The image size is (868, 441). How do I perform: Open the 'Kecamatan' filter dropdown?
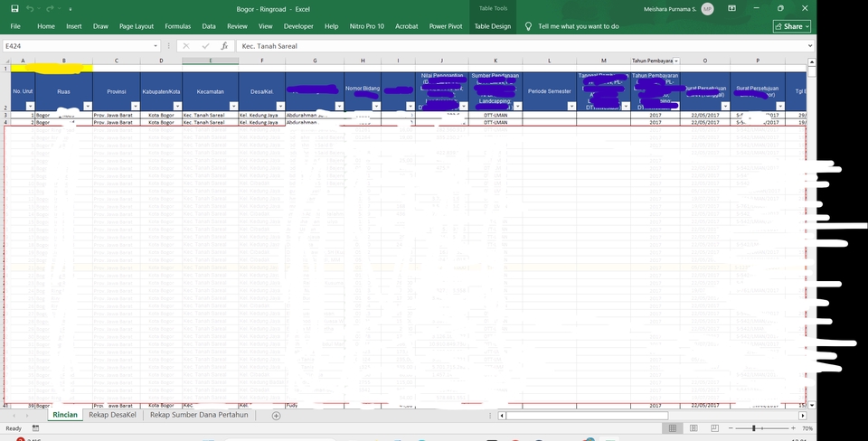(233, 106)
